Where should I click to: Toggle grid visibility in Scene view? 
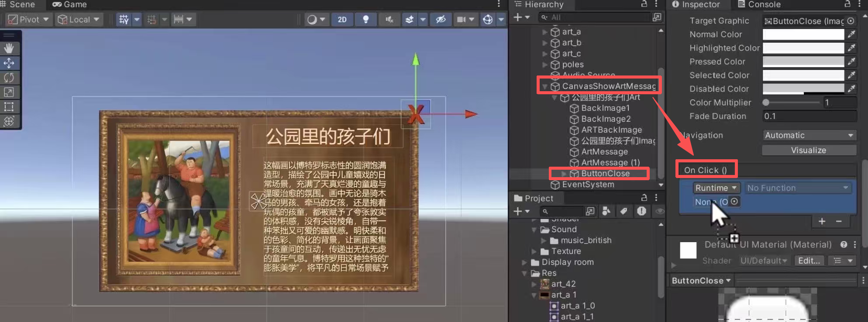click(x=124, y=20)
